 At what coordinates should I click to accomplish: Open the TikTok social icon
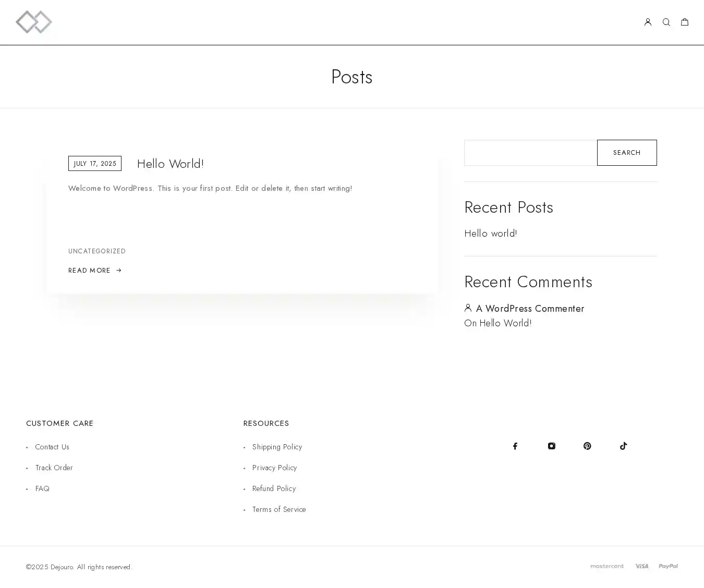coord(623,446)
